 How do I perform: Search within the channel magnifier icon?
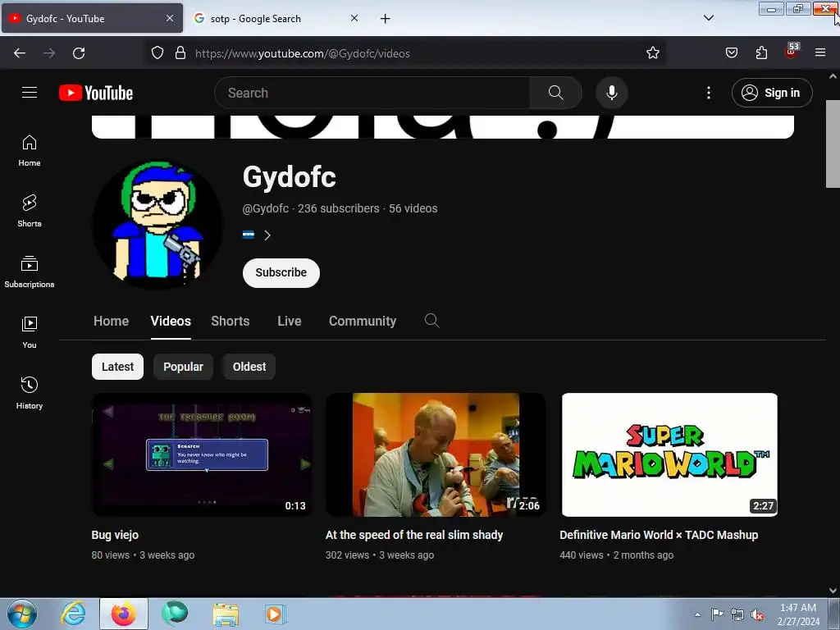coord(431,321)
